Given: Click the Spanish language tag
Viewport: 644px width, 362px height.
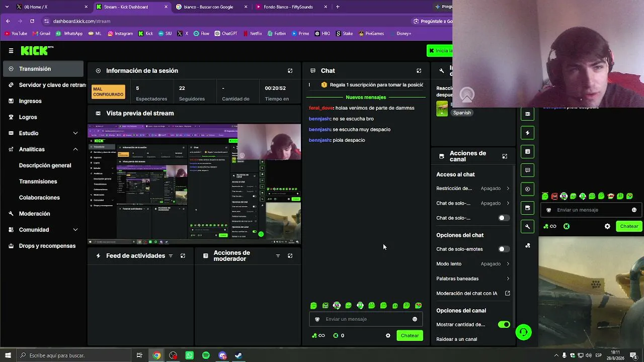Looking at the screenshot, I should [462, 113].
